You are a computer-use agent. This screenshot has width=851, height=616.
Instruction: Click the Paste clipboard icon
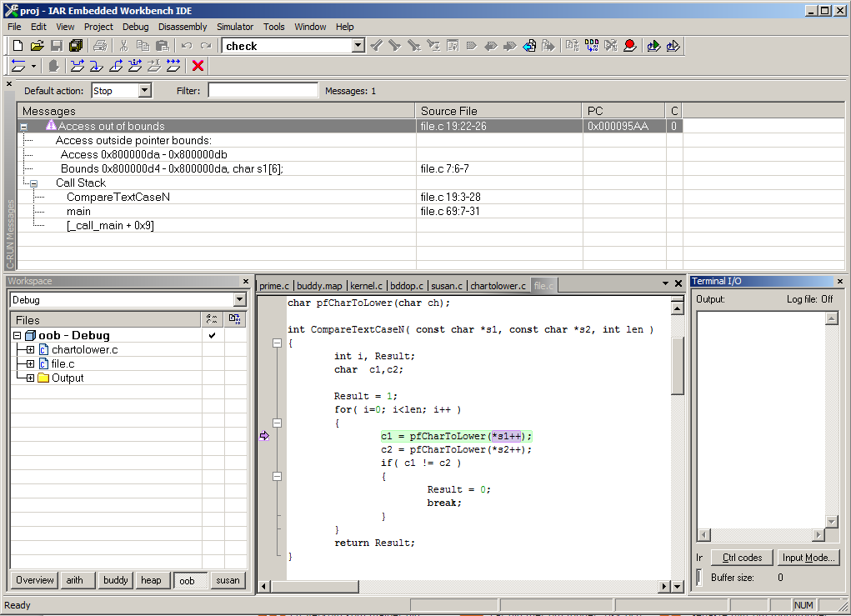coord(163,46)
